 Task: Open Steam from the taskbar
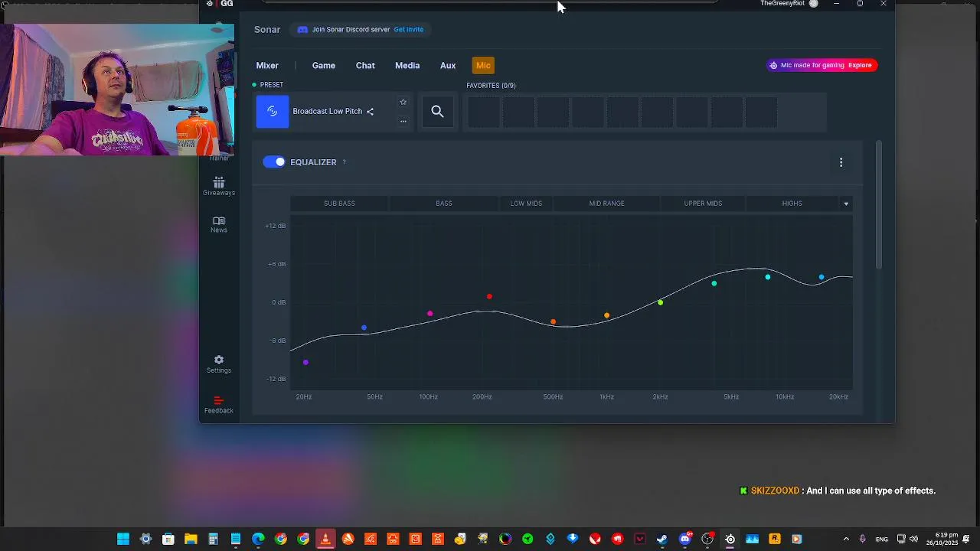click(662, 540)
